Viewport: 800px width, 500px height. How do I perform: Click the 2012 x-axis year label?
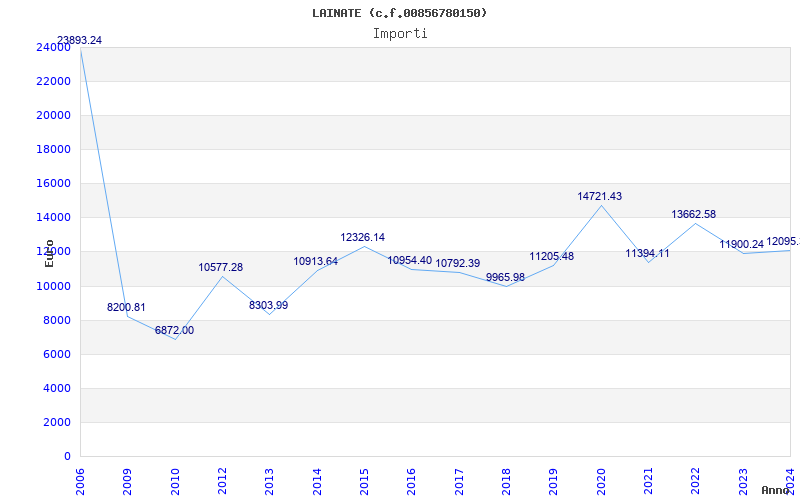[222, 482]
